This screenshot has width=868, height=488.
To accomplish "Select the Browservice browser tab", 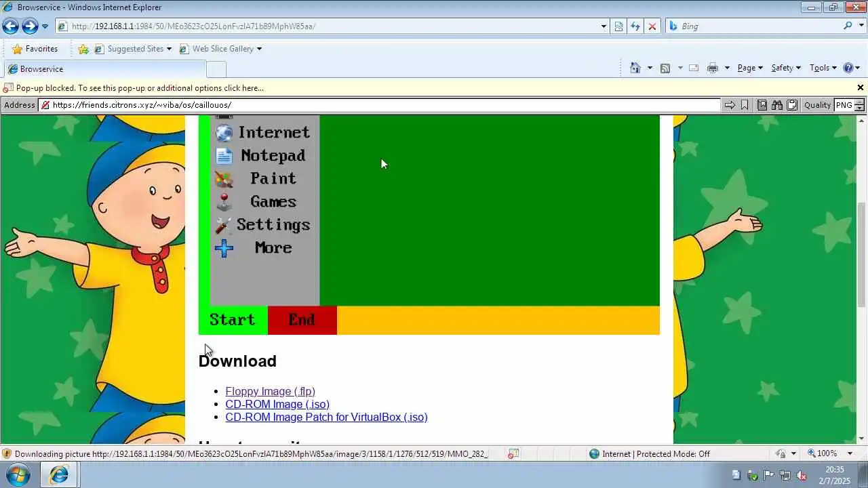I will pyautogui.click(x=104, y=69).
